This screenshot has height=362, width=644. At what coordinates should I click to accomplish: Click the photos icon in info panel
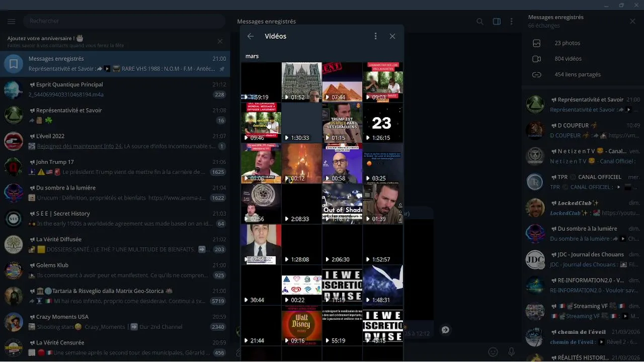click(536, 43)
